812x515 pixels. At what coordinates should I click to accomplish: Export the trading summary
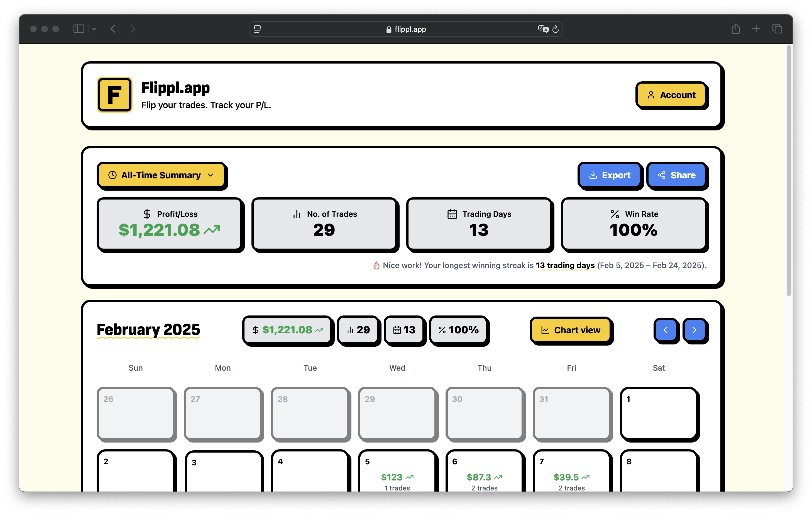pyautogui.click(x=610, y=175)
